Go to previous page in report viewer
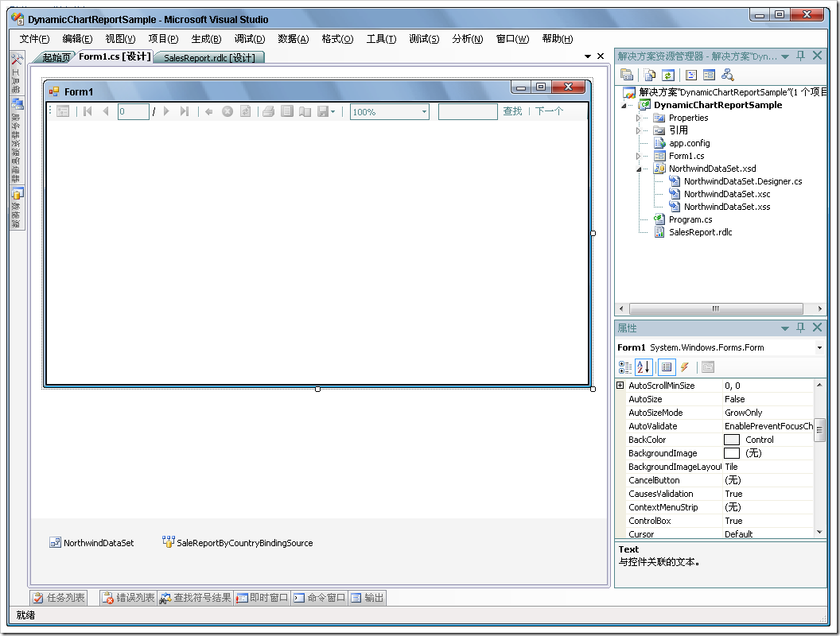Screen dimensions: 840x636 (x=106, y=111)
